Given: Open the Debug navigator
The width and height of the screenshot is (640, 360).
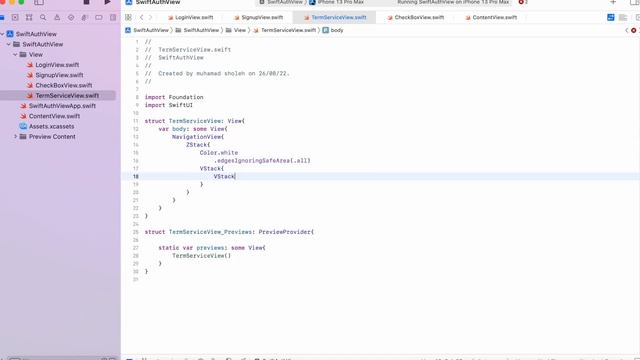Looking at the screenshot, I should pos(84,18).
